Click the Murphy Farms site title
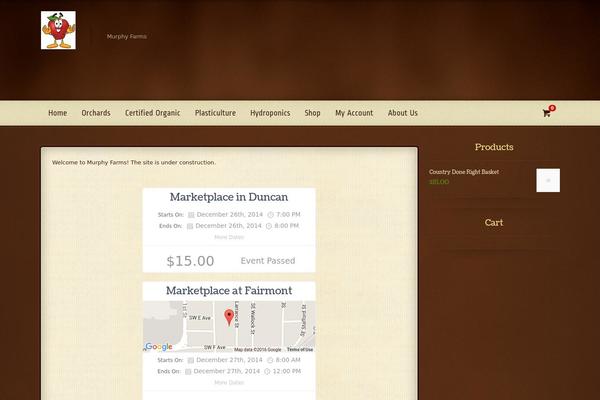 tap(127, 36)
